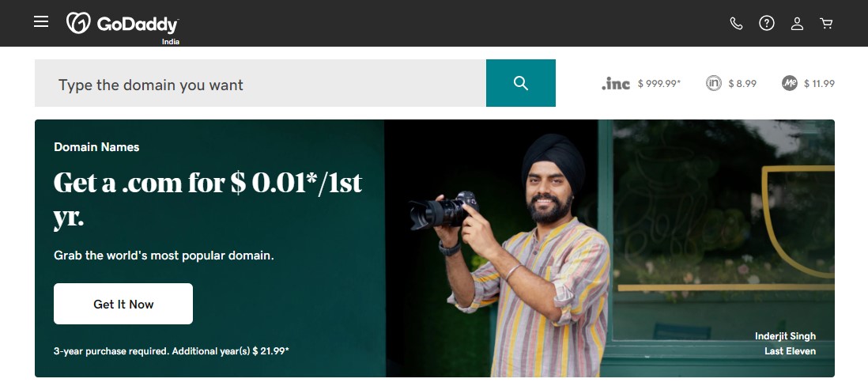Select the .in domain circle icon
The height and width of the screenshot is (390, 868).
pos(714,83)
